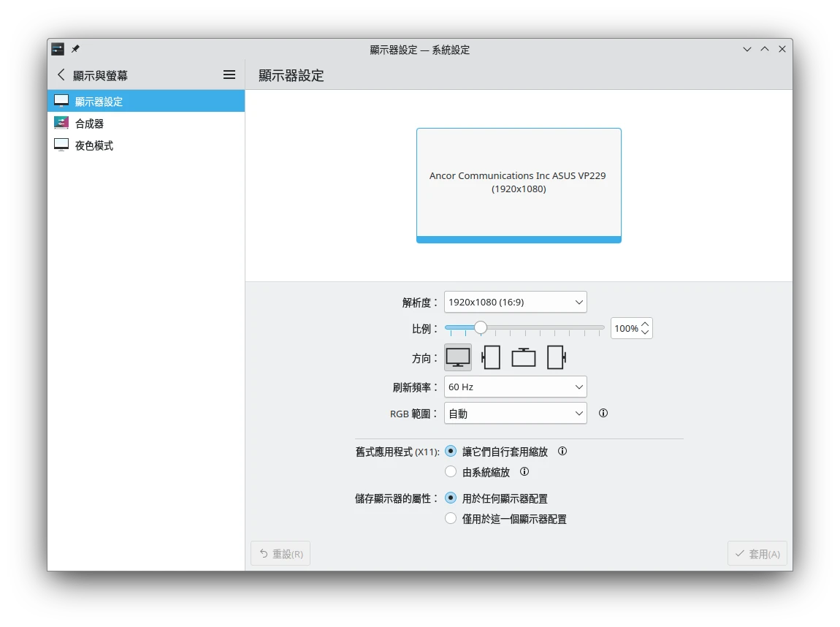Screen dimensions: 840x627
Task: Go back from 顯示與螢幕 using the arrow
Action: [61, 75]
